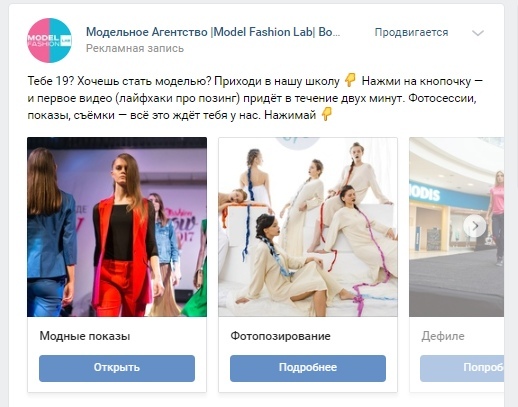Click the ad post text starting 'Тебе 19?'
This screenshot has height=407, width=518.
[255, 98]
